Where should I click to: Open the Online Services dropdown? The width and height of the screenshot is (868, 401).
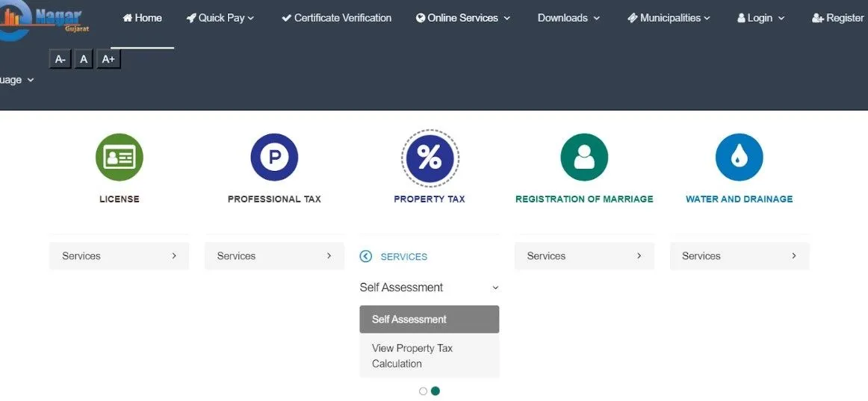point(463,18)
